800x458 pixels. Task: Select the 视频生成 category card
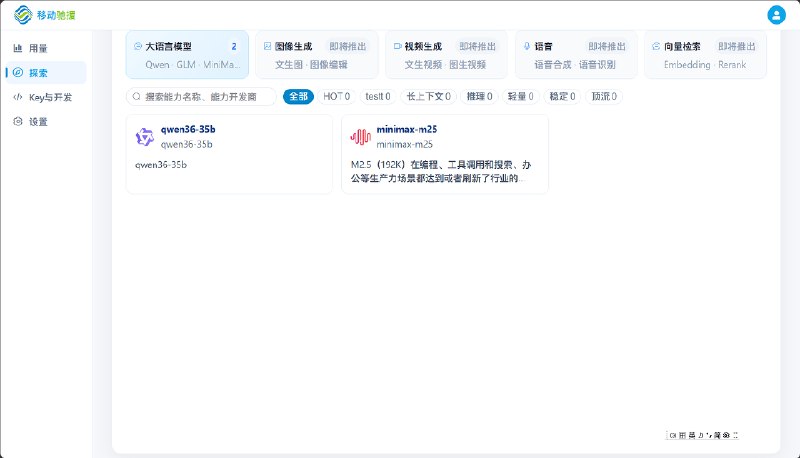click(x=446, y=55)
